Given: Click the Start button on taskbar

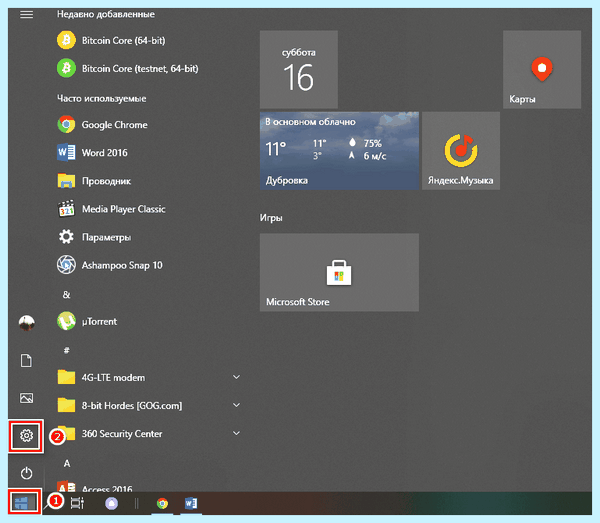Looking at the screenshot, I should click(x=24, y=502).
